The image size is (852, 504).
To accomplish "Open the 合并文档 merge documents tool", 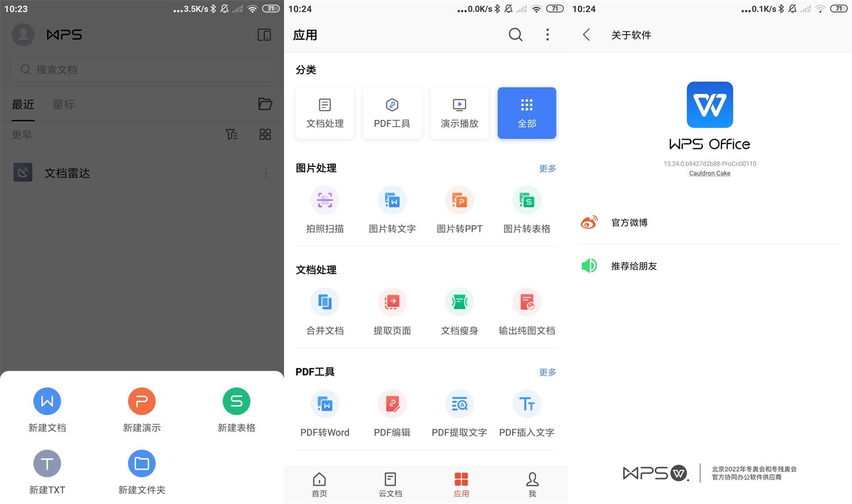I will click(324, 311).
